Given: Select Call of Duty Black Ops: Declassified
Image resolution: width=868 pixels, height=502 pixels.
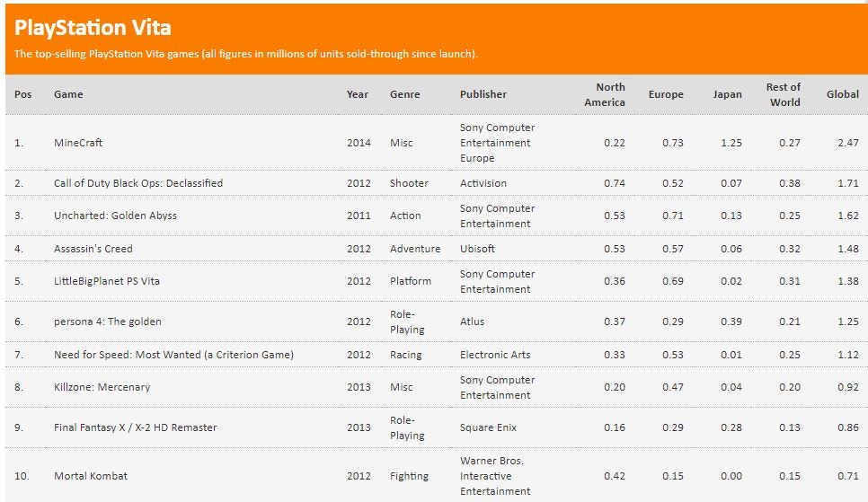Looking at the screenshot, I should (x=138, y=183).
